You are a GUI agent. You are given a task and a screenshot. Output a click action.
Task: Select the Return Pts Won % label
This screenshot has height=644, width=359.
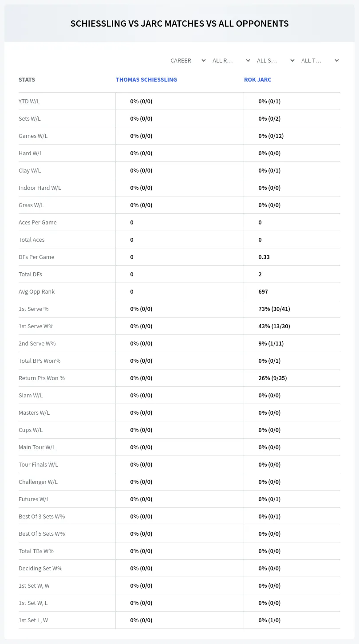42,378
